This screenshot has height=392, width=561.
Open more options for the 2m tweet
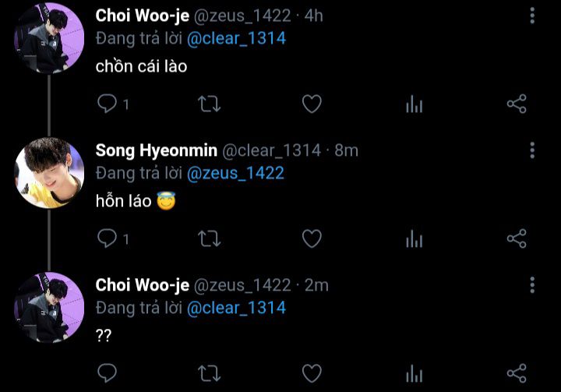point(532,285)
